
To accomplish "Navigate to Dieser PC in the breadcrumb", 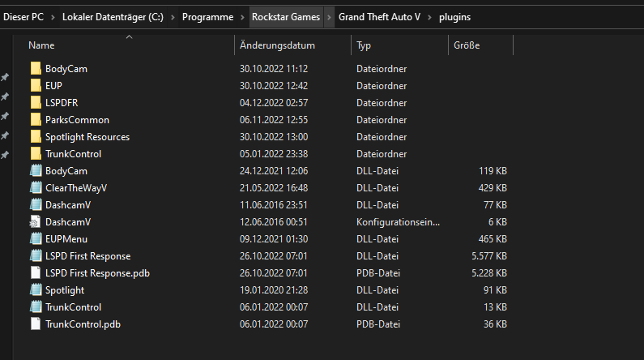I will pos(23,17).
